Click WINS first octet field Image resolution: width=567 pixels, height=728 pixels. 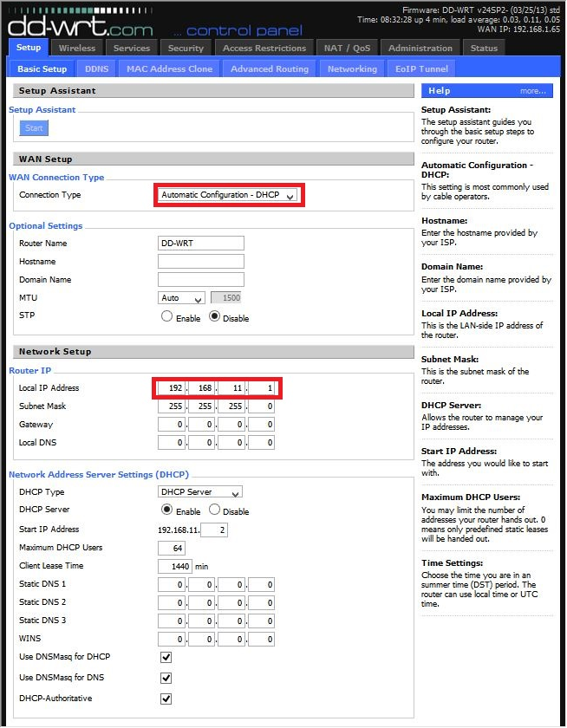(172, 639)
